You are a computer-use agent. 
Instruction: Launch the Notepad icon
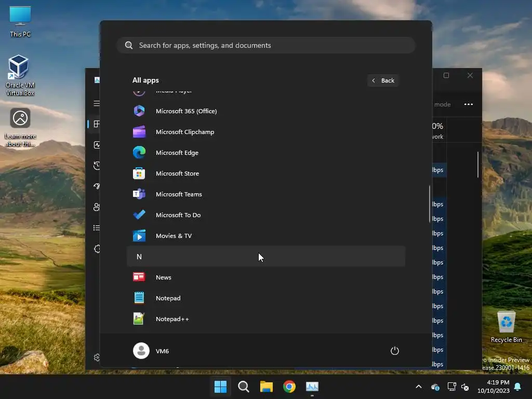click(139, 298)
